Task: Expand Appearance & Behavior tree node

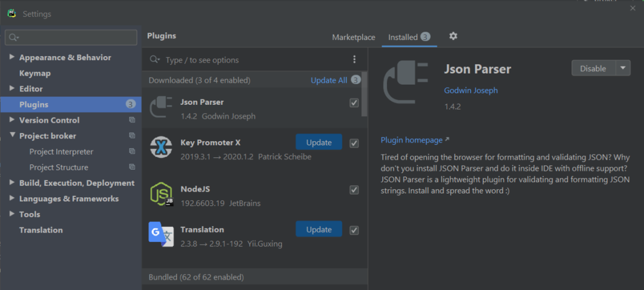Action: click(x=12, y=57)
